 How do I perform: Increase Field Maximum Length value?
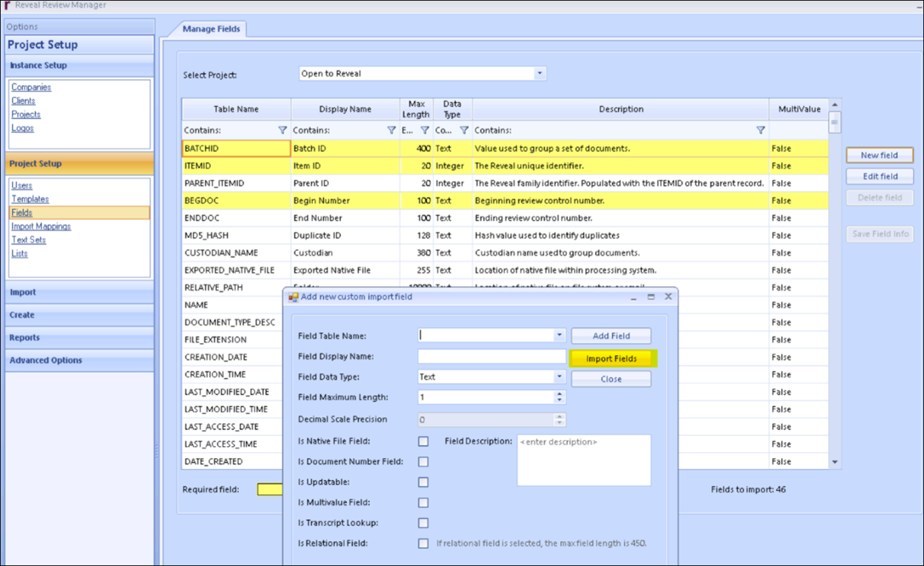click(560, 394)
